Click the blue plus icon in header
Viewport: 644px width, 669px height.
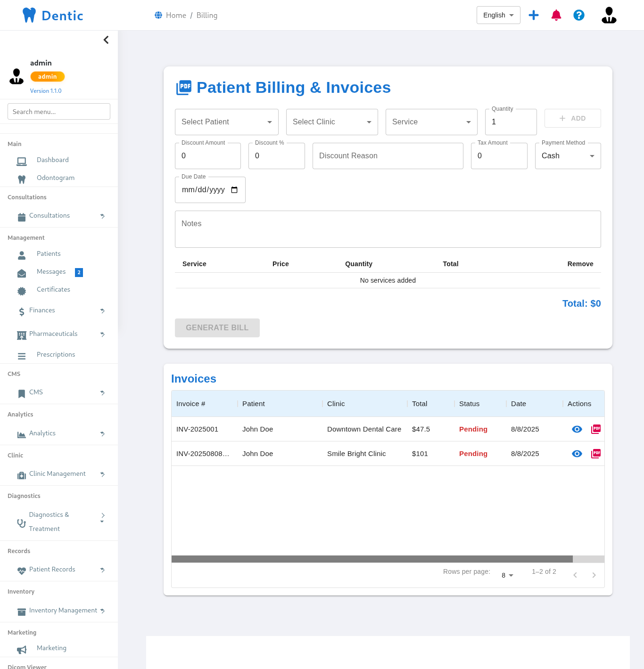[x=534, y=15]
